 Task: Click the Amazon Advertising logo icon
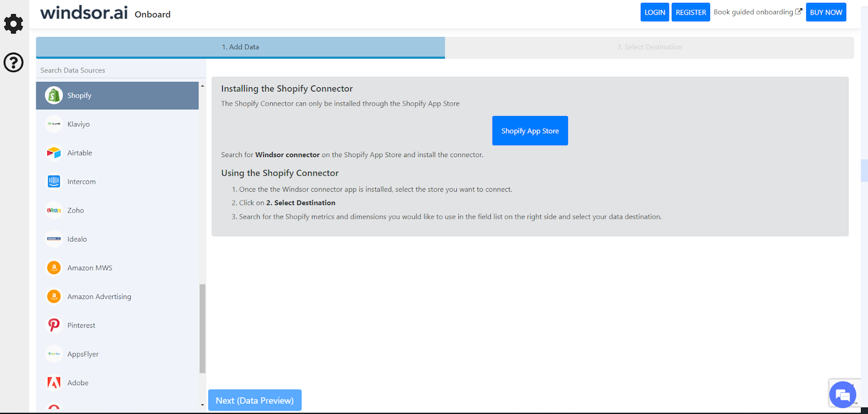(54, 296)
